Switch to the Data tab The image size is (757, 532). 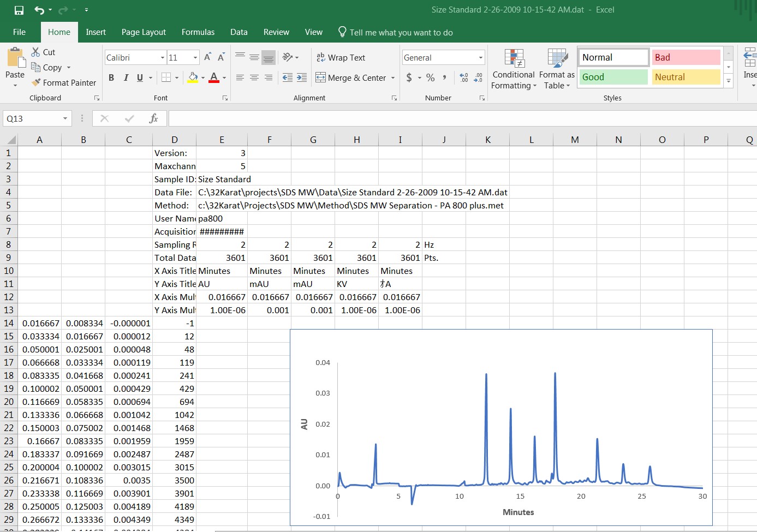239,32
